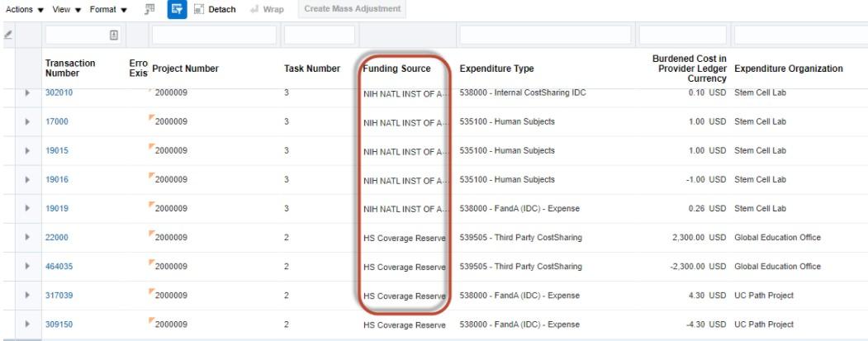Viewport: 868px width, 341px height.
Task: Open transaction number 17000 link
Action: [x=56, y=121]
